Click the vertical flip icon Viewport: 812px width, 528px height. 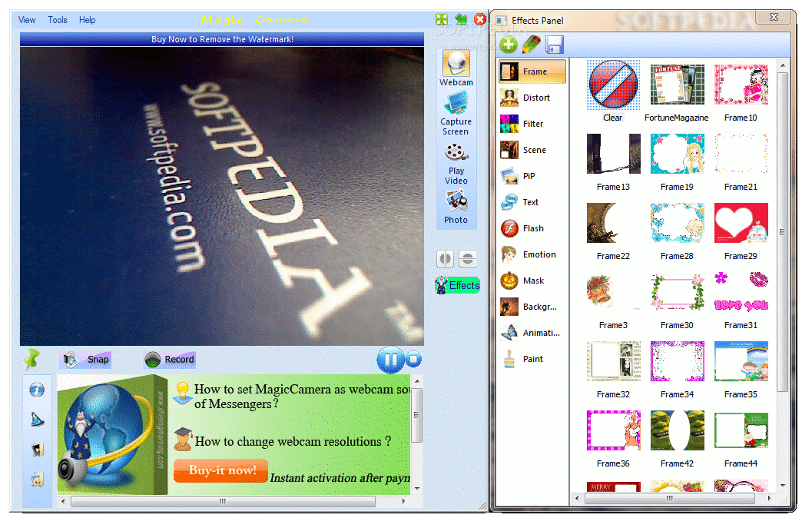468,258
